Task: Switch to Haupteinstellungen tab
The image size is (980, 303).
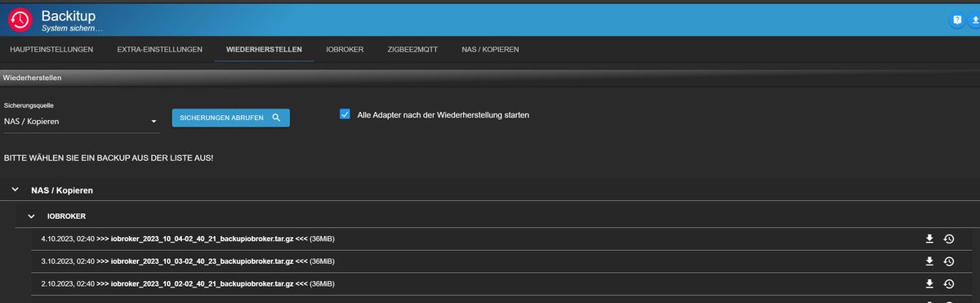Action: [x=51, y=49]
